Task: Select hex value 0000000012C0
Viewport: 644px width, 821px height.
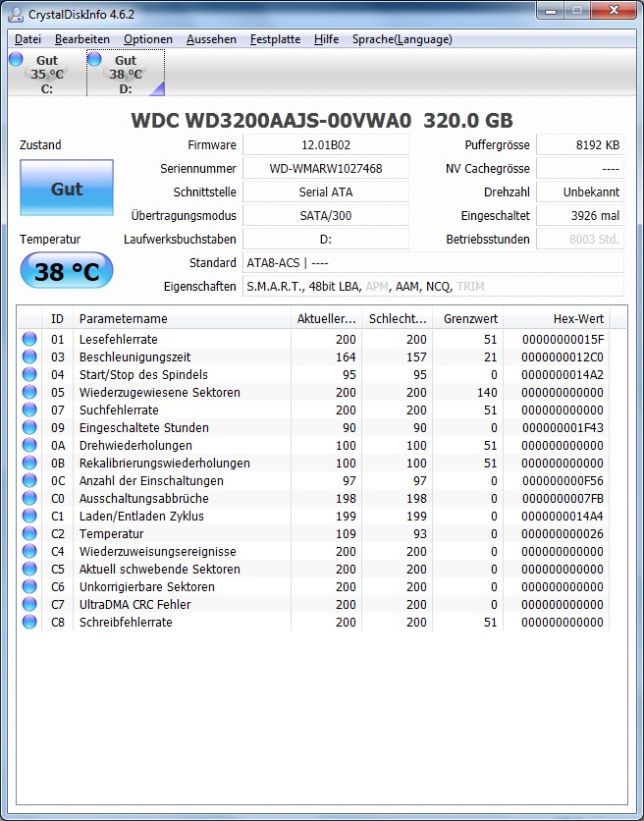Action: point(563,357)
